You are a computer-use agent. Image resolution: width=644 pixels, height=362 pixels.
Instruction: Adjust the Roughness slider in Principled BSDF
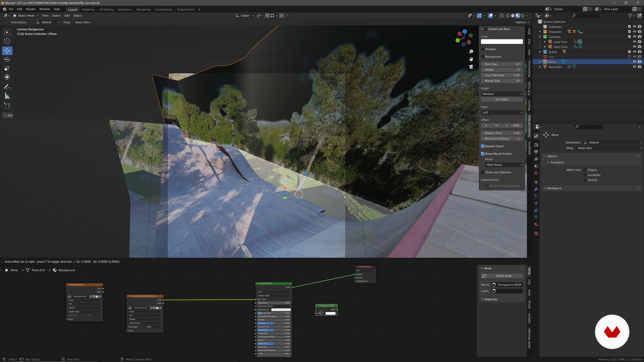(x=274, y=330)
